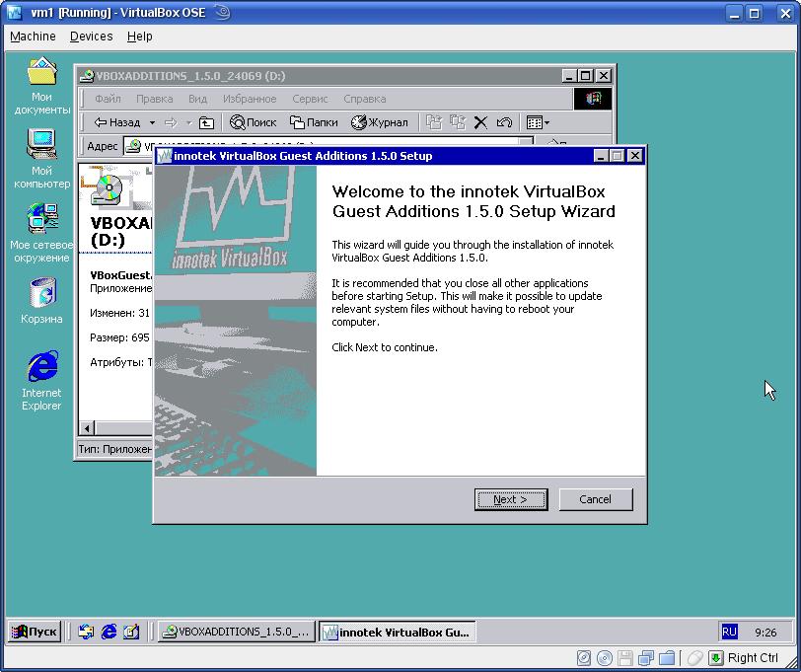The height and width of the screenshot is (672, 801).
Task: Click the Delete X icon in Explorer toolbar
Action: click(480, 122)
